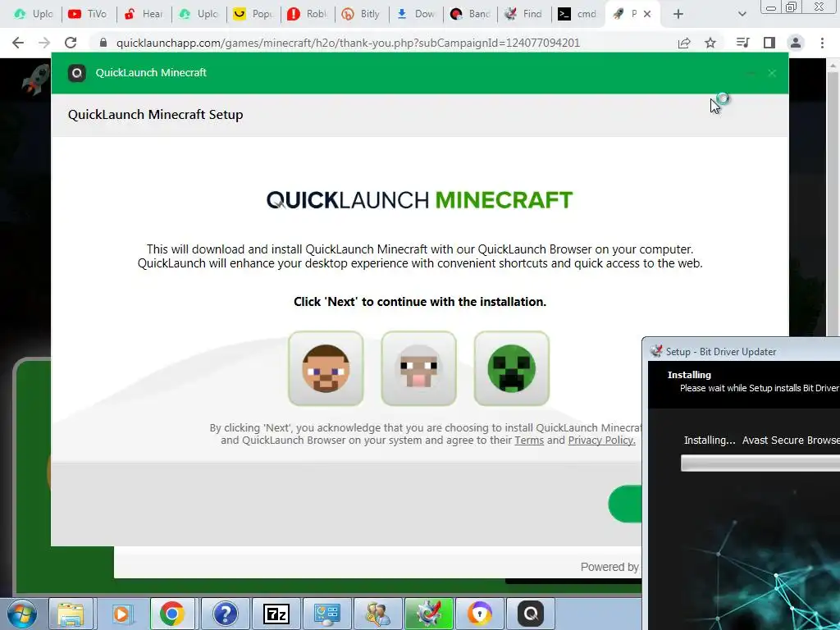Open the user accounts keys taskbar icon
This screenshot has height=630, width=840.
377,614
